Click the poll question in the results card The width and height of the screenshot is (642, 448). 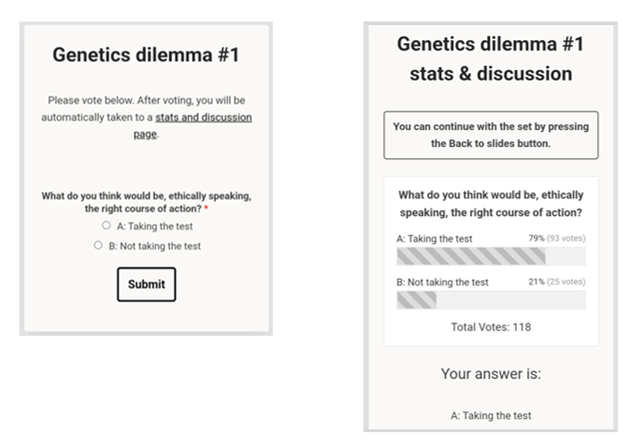pos(491,204)
